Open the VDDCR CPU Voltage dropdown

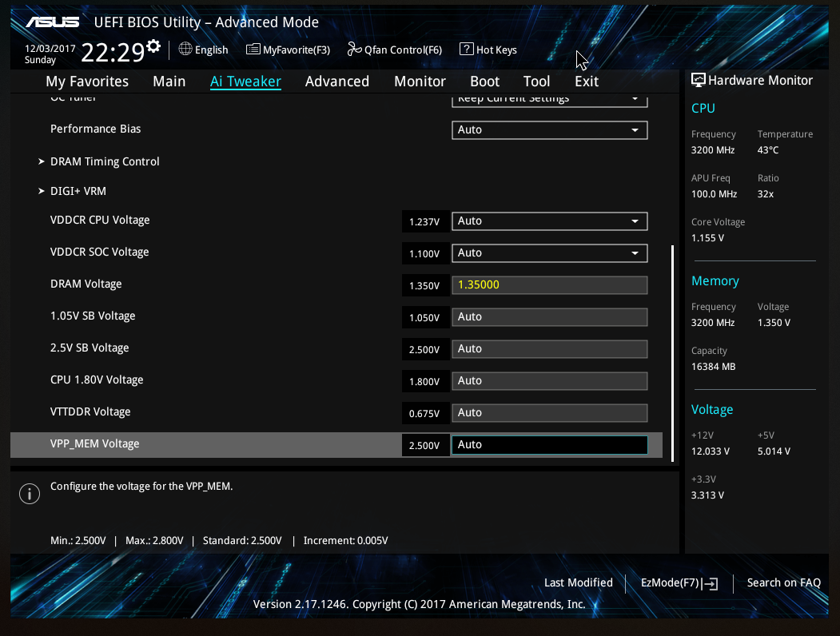click(x=550, y=221)
